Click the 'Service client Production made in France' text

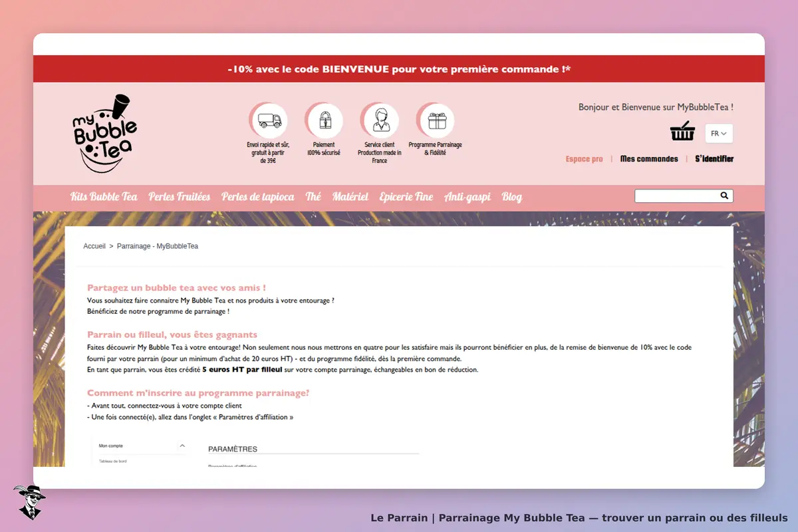[x=380, y=152]
